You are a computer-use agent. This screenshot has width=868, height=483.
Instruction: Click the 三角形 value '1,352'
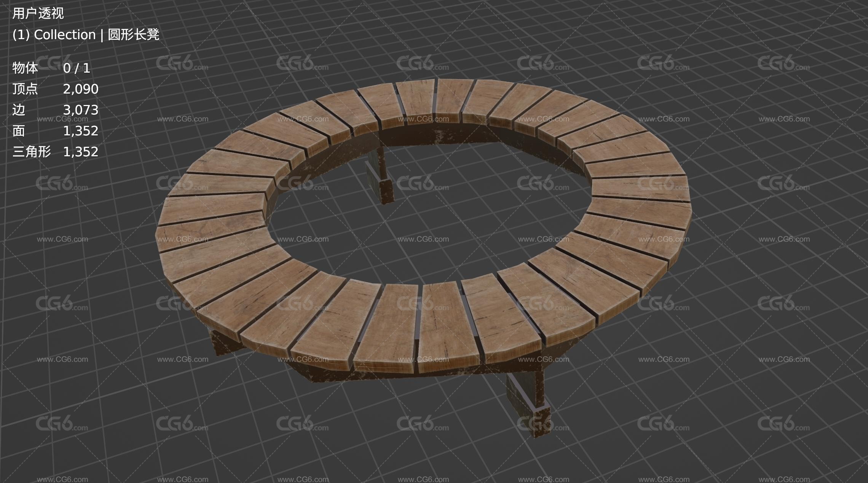tap(81, 152)
